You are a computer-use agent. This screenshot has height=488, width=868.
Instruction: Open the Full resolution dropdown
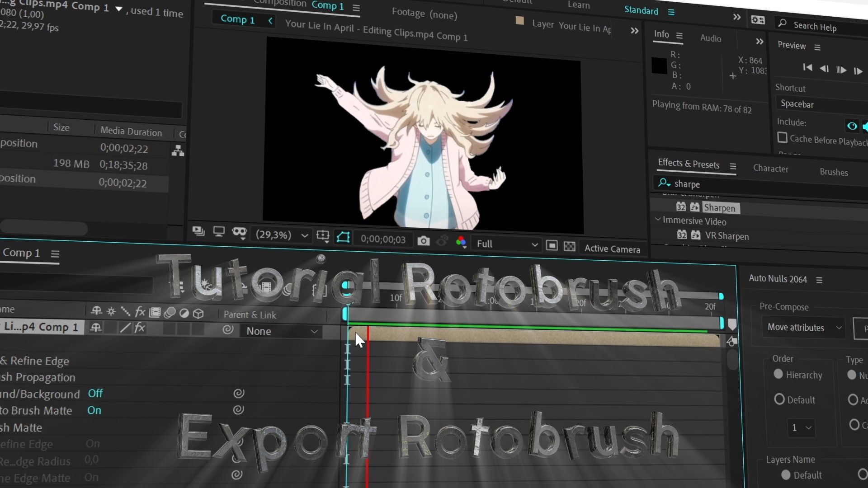(506, 244)
